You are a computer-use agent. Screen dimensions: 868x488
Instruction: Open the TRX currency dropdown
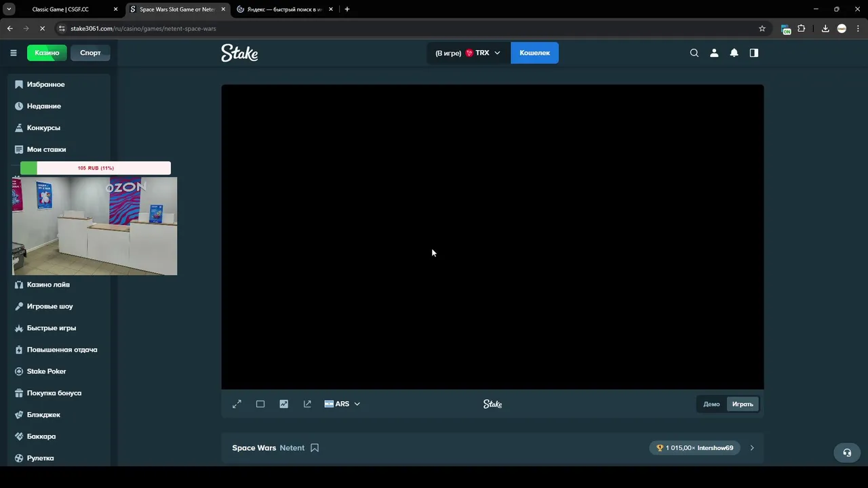(468, 53)
